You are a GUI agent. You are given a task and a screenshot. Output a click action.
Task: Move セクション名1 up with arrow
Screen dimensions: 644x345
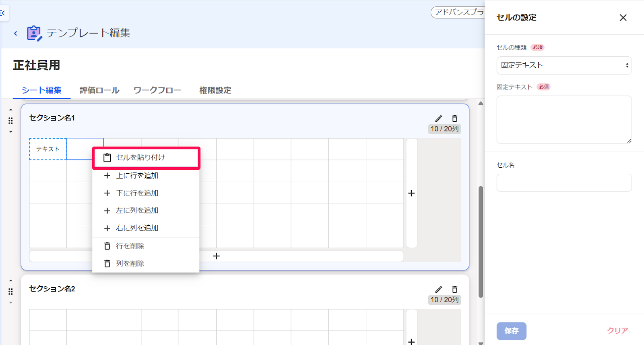click(11, 110)
